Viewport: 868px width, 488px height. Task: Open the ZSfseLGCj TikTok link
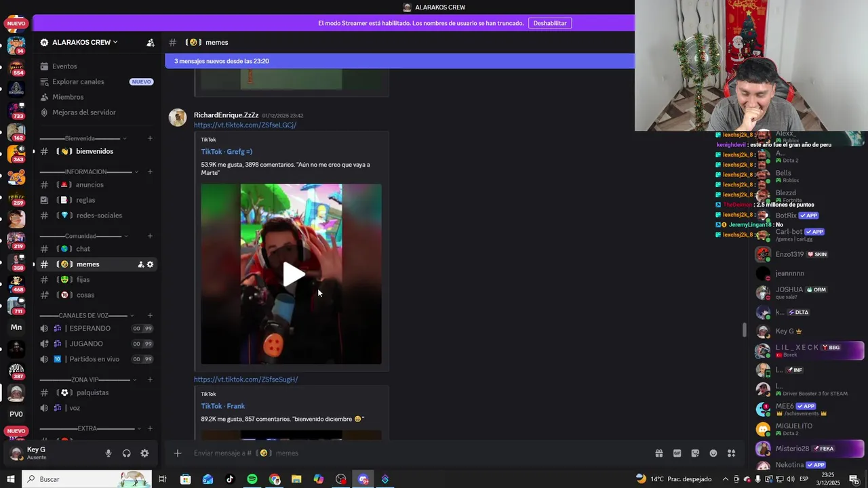pos(245,125)
